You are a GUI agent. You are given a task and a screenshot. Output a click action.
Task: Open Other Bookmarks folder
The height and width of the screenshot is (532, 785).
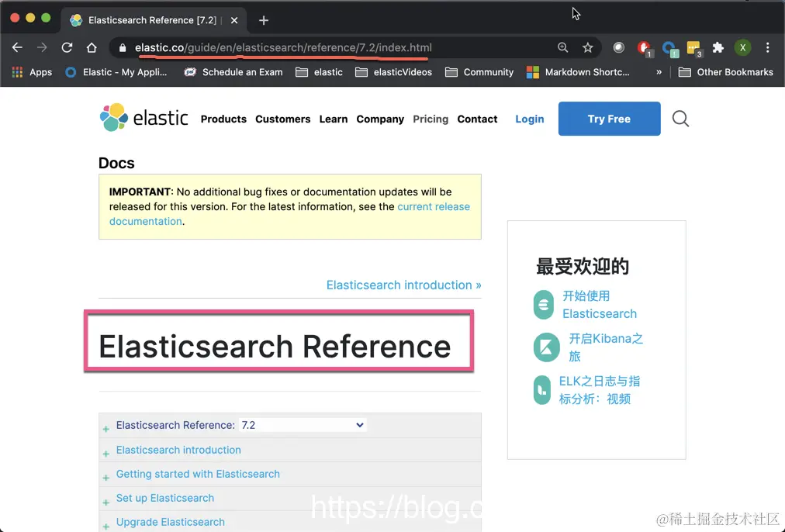[x=725, y=72]
